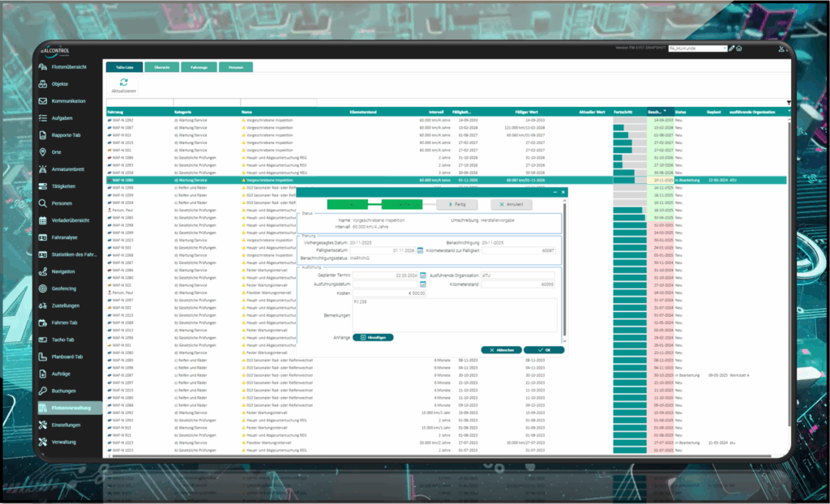The image size is (830, 504).
Task: Open calendar picker for Fälligkeitsdatum
Action: (421, 250)
